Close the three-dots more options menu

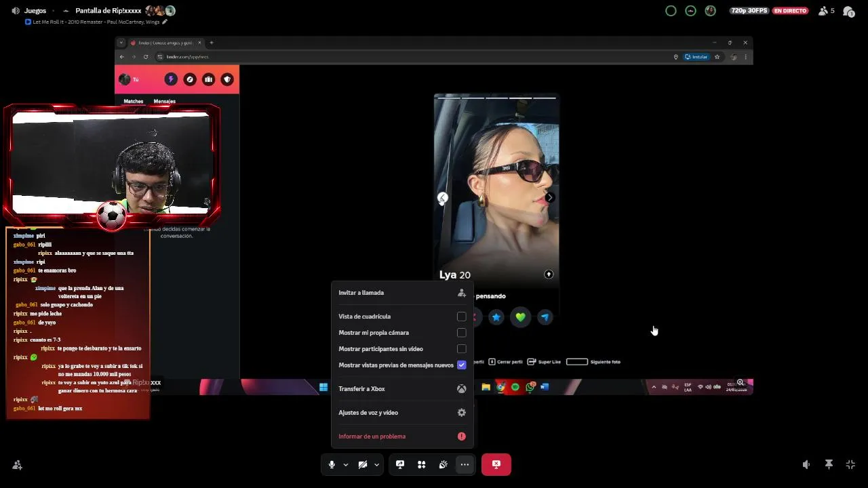click(x=465, y=465)
